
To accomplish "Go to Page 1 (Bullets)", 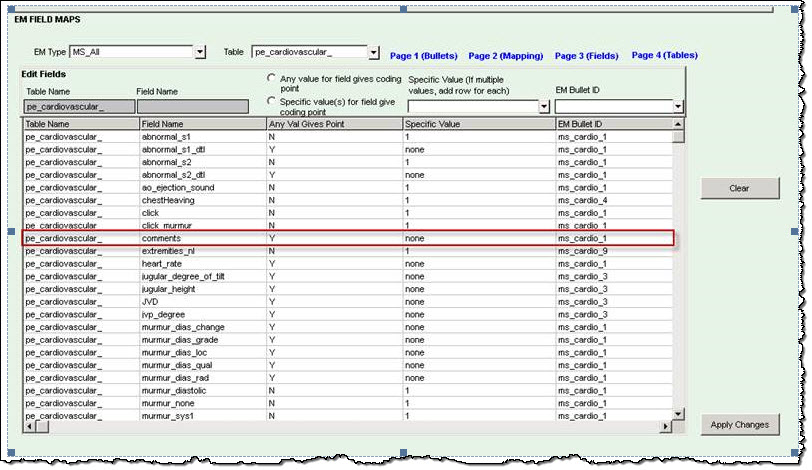I will point(424,56).
